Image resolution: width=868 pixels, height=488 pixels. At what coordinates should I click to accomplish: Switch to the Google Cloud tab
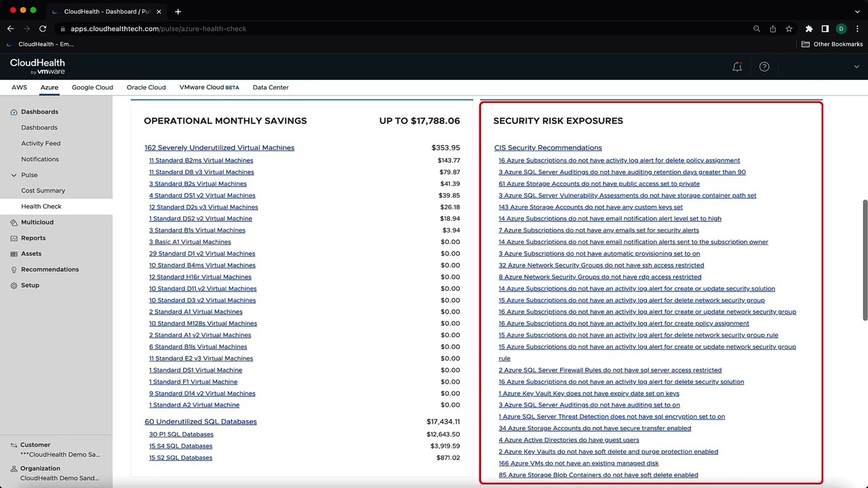(x=92, y=87)
